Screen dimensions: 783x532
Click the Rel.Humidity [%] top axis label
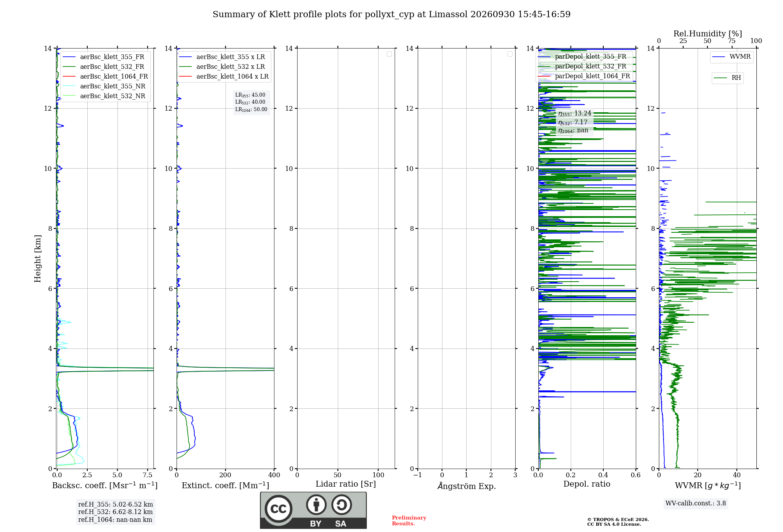[707, 34]
